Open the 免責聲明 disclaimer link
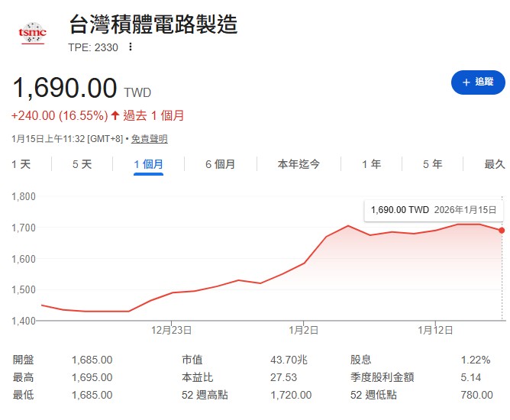This screenshot has height=420, width=510. [x=150, y=139]
